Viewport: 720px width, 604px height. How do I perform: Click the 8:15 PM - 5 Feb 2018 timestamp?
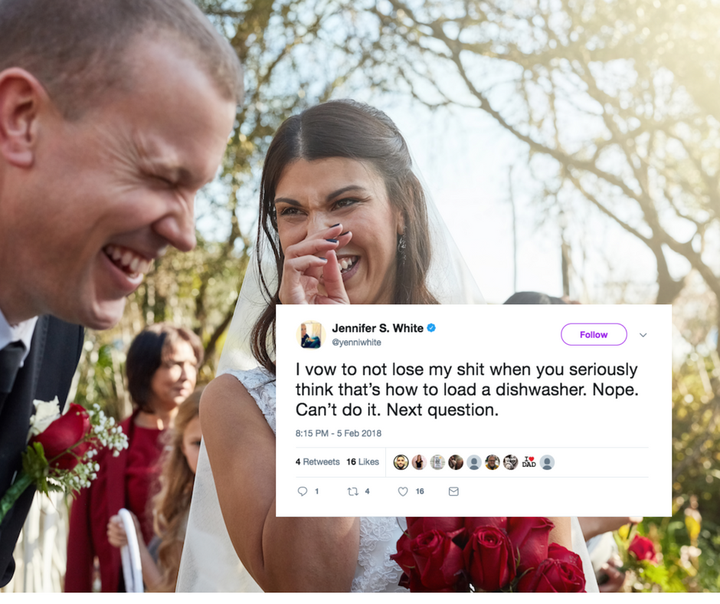(x=338, y=433)
